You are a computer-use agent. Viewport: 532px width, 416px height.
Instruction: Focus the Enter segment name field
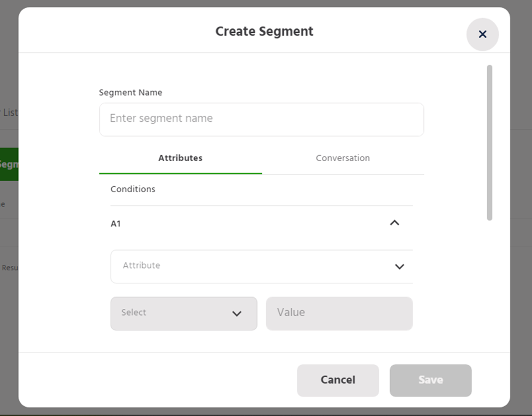[261, 119]
